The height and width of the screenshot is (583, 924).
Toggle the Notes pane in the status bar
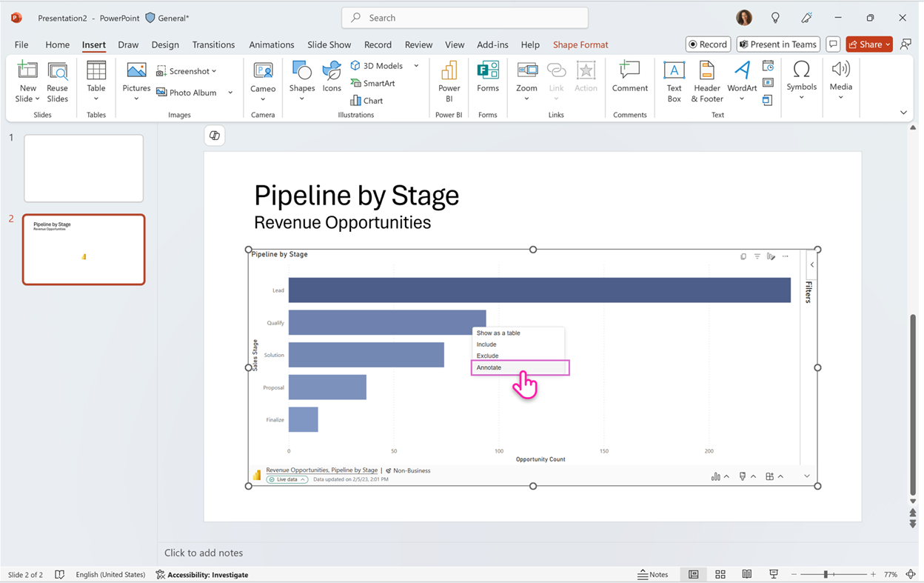pyautogui.click(x=653, y=574)
